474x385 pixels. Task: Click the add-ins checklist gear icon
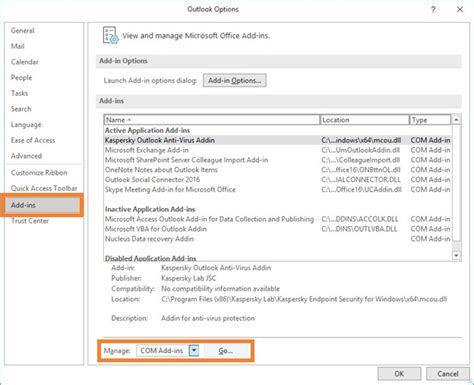point(111,35)
